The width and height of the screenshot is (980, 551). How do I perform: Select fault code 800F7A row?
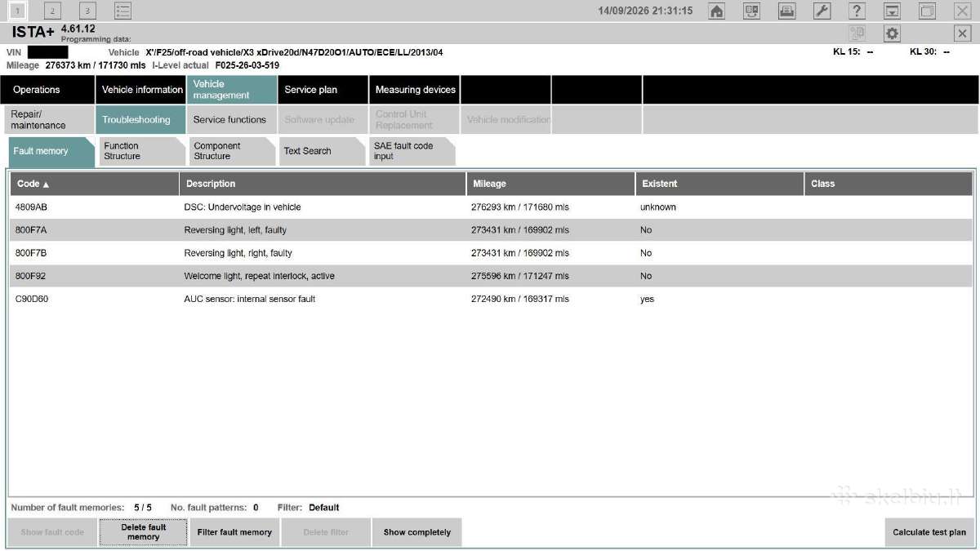pos(491,230)
